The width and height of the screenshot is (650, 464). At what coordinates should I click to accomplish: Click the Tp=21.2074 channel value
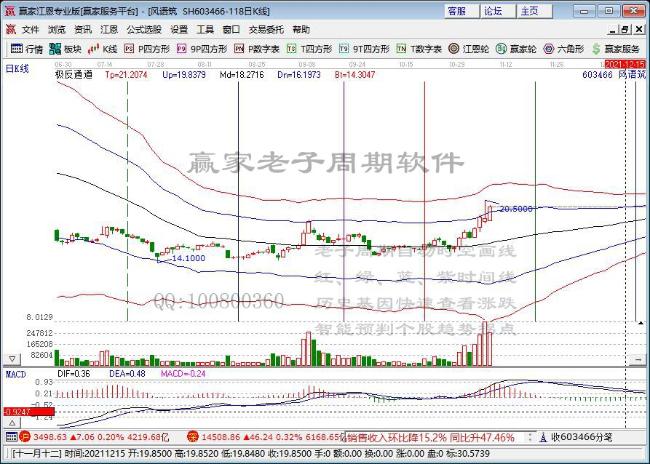[126, 75]
